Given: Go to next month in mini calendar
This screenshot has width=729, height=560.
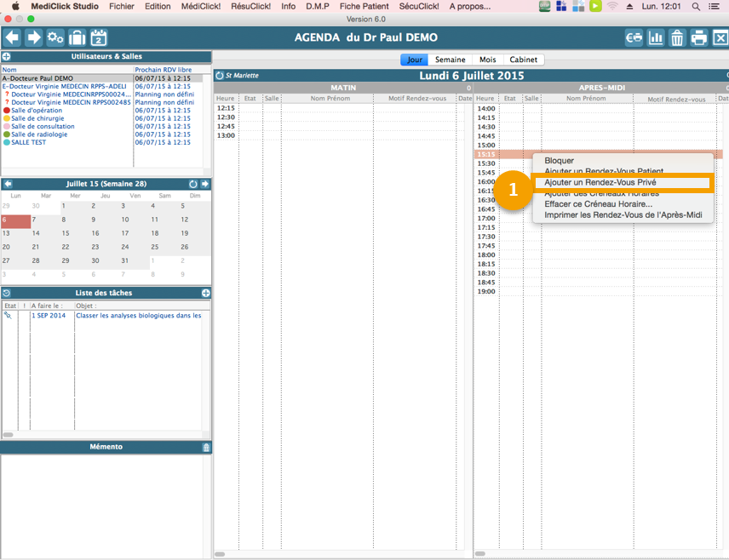Looking at the screenshot, I should [204, 184].
